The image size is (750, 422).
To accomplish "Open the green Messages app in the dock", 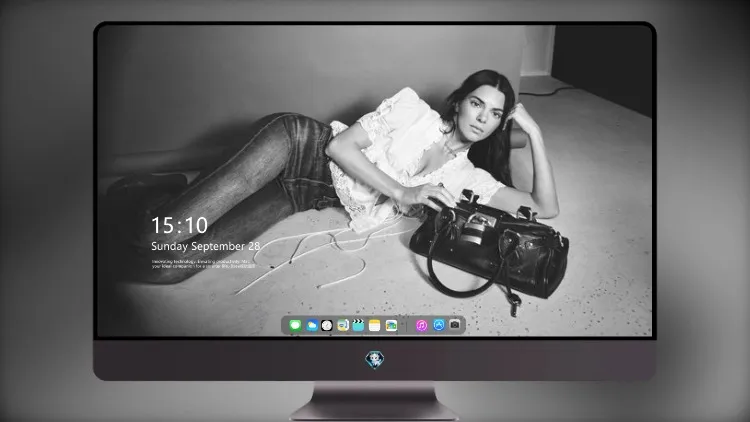I will [295, 325].
